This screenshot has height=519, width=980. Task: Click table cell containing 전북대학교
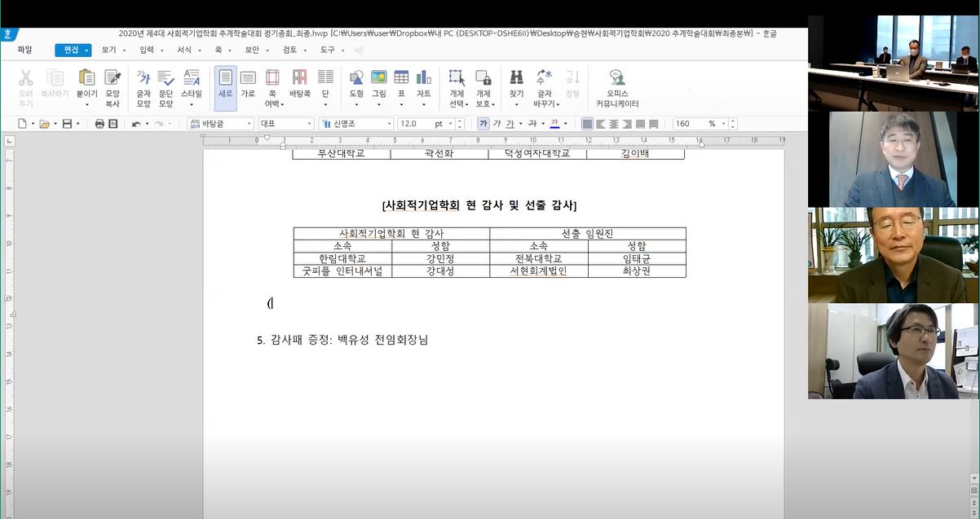539,259
